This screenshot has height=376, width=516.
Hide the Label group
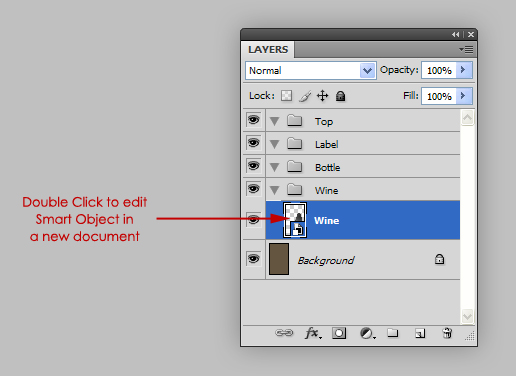254,143
